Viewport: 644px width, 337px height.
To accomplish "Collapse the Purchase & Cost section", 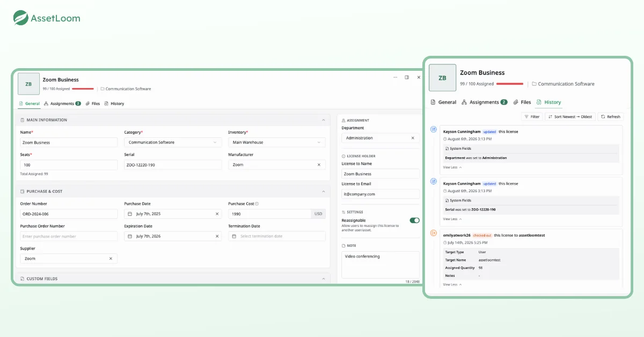I will coord(323,191).
